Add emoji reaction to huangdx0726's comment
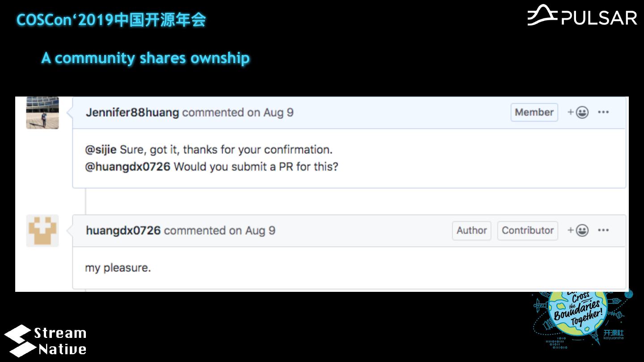The height and width of the screenshot is (362, 644). tap(578, 231)
